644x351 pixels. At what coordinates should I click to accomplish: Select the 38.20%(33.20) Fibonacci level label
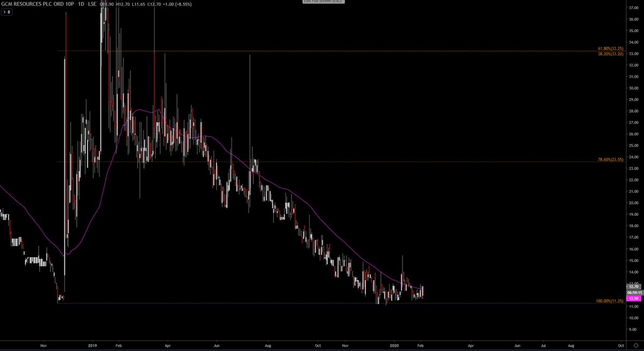(x=610, y=54)
